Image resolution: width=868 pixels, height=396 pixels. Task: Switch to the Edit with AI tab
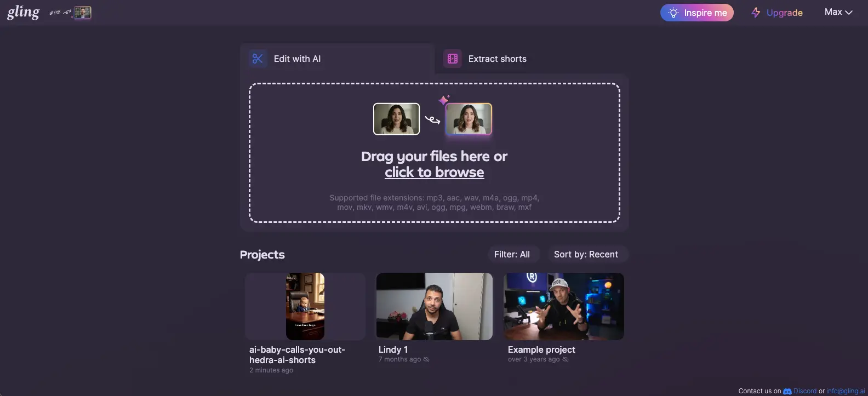click(x=297, y=59)
